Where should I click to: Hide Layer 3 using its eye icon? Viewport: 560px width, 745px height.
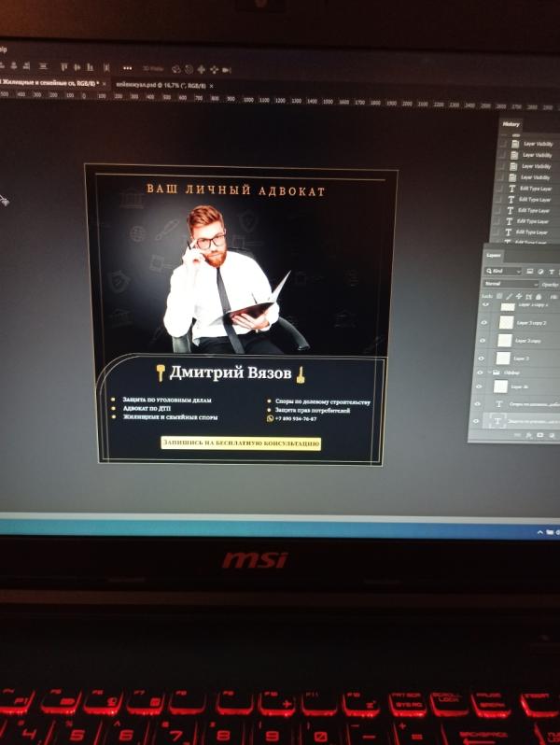point(482,358)
